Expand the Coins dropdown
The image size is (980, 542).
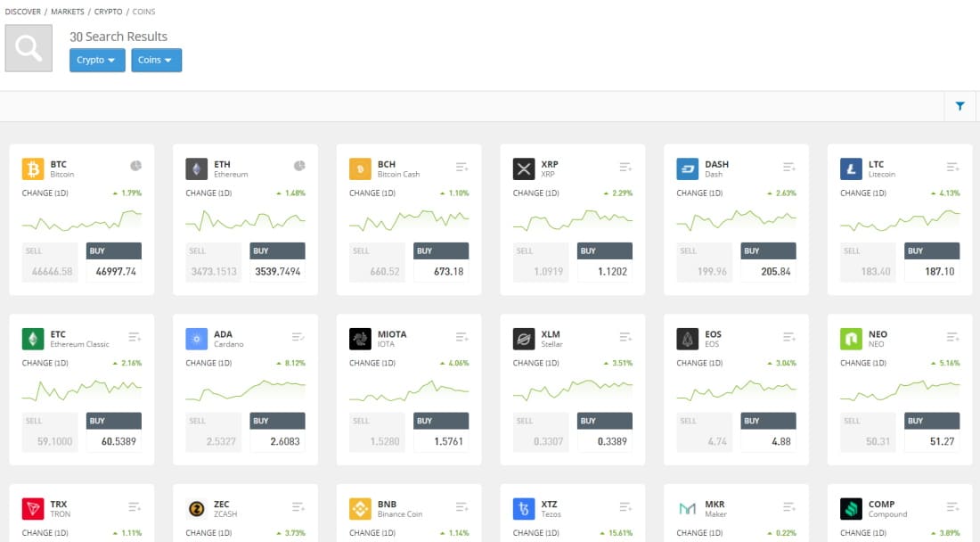coord(156,60)
